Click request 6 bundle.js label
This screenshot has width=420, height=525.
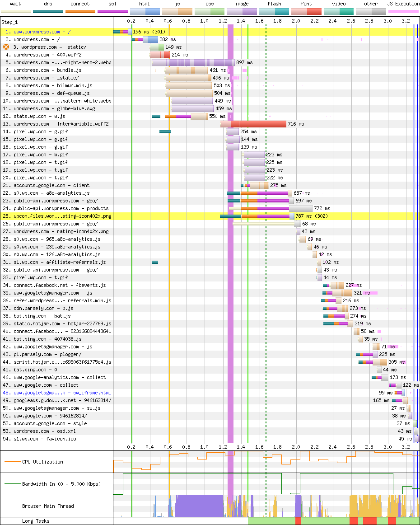click(x=47, y=70)
